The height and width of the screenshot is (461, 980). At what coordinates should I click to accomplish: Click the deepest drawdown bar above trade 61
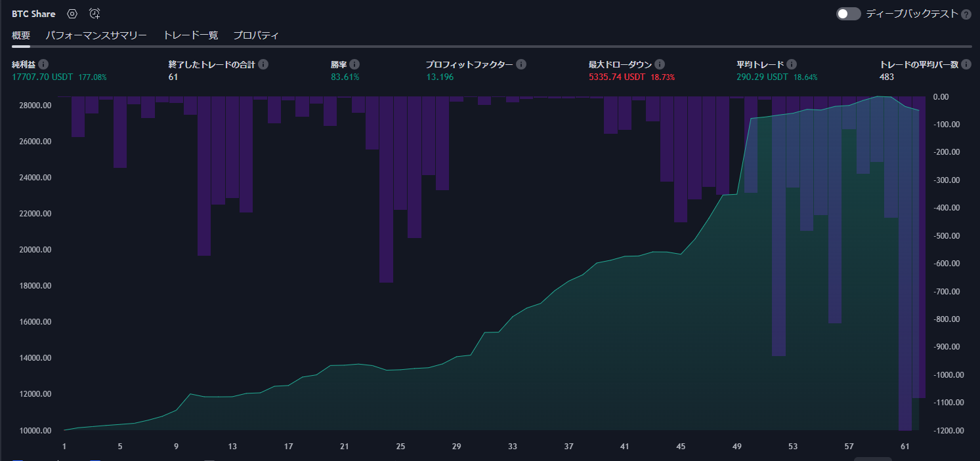click(905, 264)
